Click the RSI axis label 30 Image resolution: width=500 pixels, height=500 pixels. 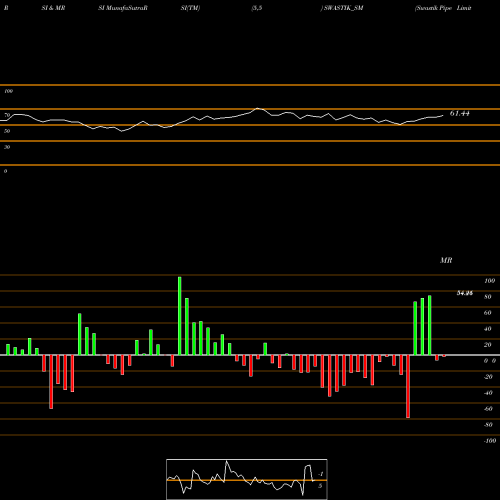click(7, 147)
